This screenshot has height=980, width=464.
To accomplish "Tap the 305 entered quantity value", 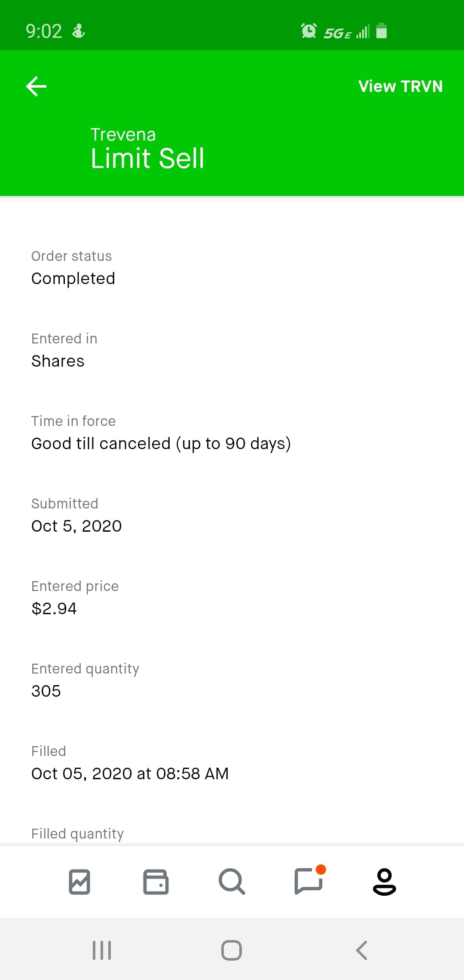I will (x=46, y=691).
